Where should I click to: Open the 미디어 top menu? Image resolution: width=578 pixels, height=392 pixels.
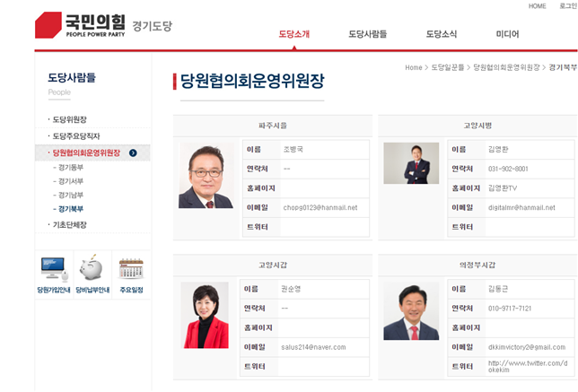coord(507,34)
